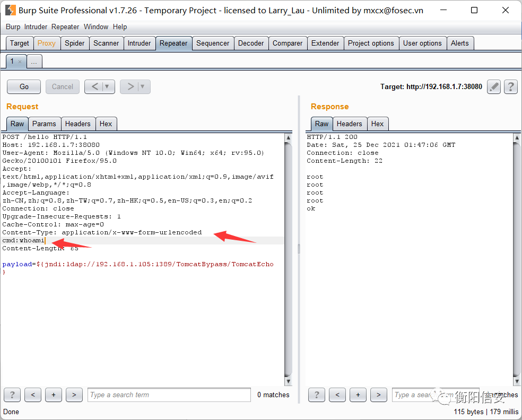Click the POST /hello HTTP/1.1 line
This screenshot has height=420, width=522.
45,137
